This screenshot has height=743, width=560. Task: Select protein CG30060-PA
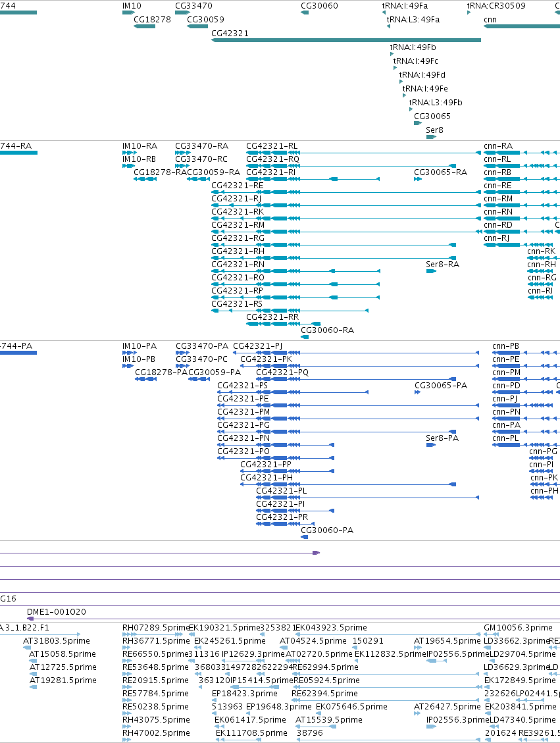[327, 530]
